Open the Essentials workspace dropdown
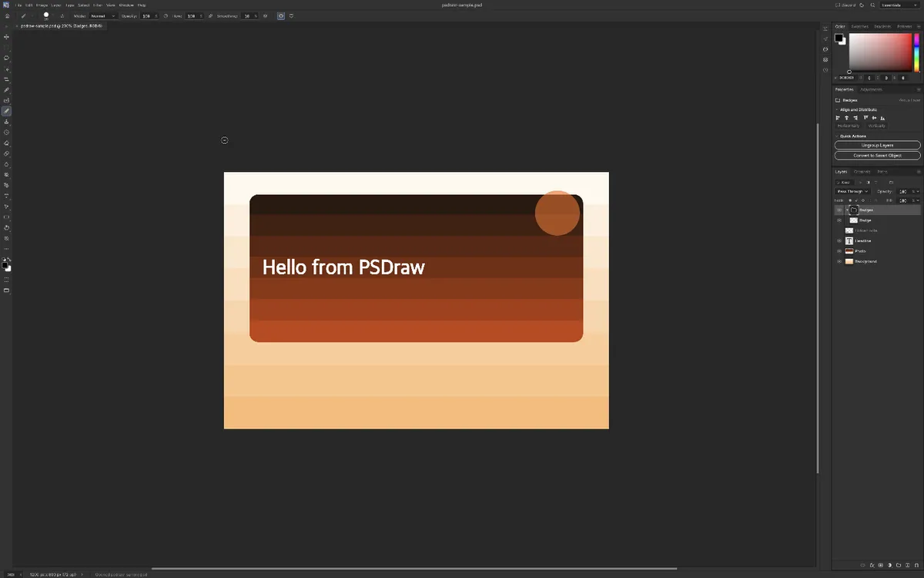Screen dimensions: 924x578 click(899, 5)
